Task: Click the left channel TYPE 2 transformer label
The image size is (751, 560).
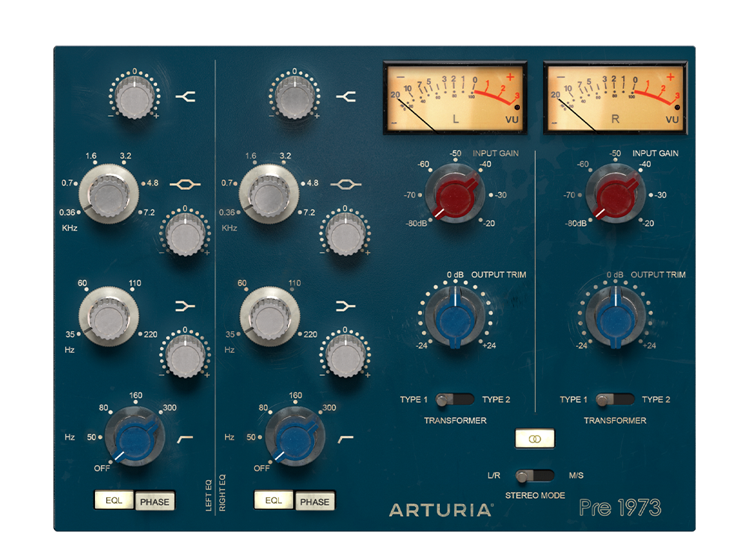Action: click(496, 399)
